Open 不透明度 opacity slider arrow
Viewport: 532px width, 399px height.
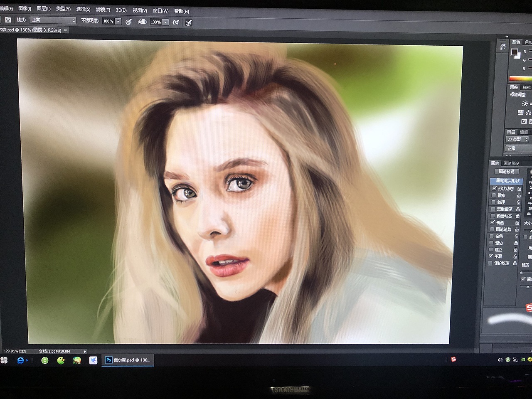click(x=118, y=21)
